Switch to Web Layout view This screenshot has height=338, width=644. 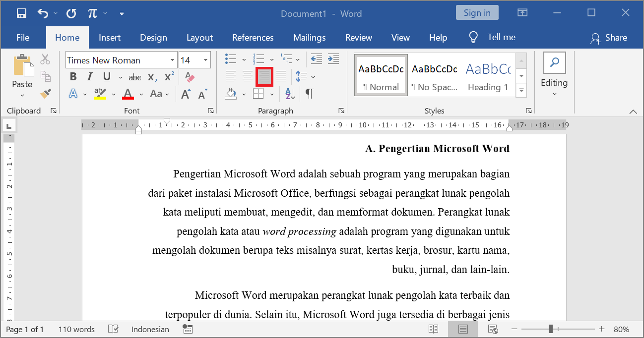click(493, 329)
